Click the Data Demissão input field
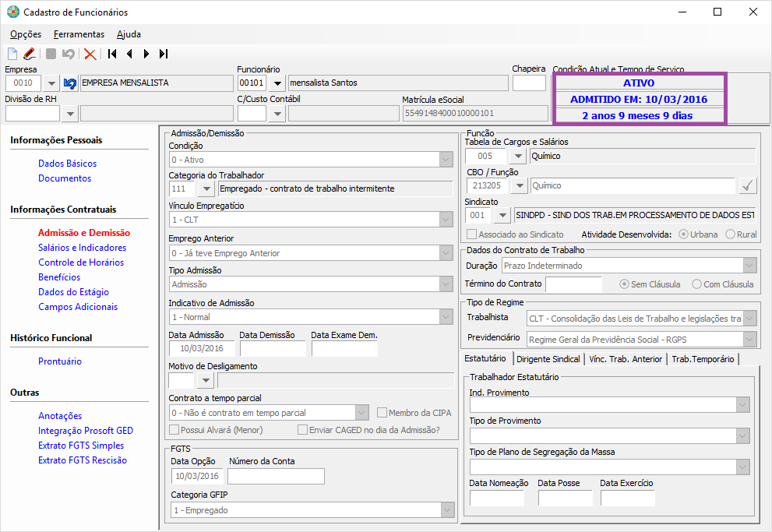This screenshot has height=532, width=772. pos(273,348)
